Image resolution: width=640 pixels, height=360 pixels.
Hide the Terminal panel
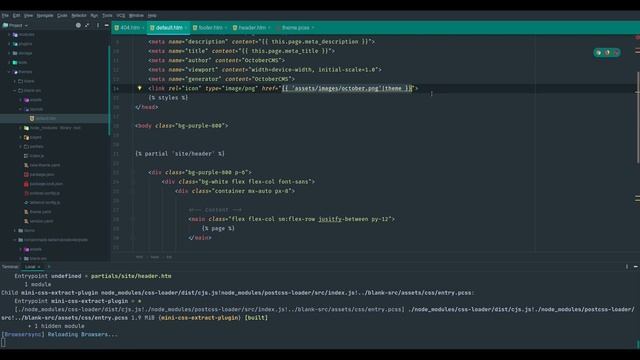[636, 267]
